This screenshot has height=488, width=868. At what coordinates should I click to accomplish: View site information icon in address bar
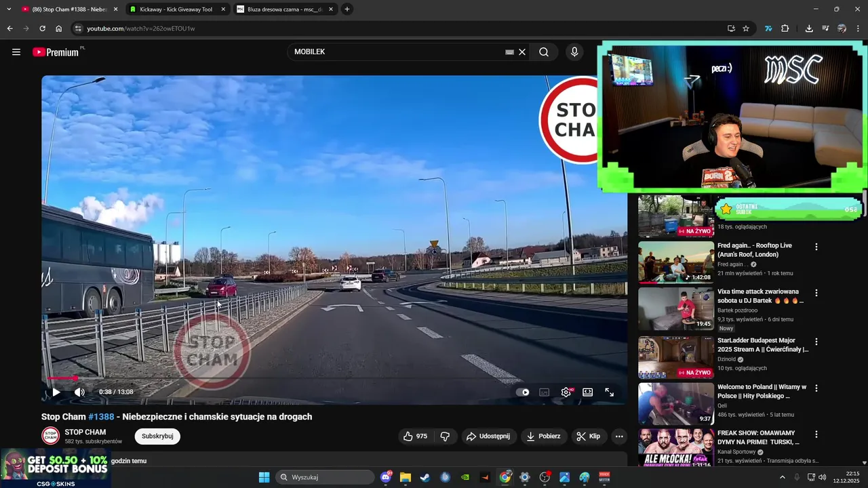[x=78, y=28]
